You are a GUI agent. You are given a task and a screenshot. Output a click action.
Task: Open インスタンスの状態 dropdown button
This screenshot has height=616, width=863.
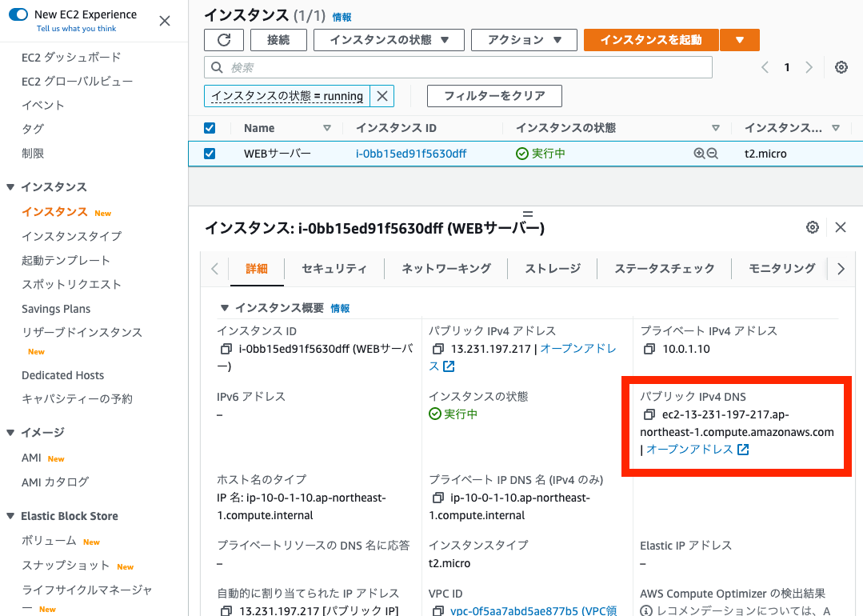390,40
